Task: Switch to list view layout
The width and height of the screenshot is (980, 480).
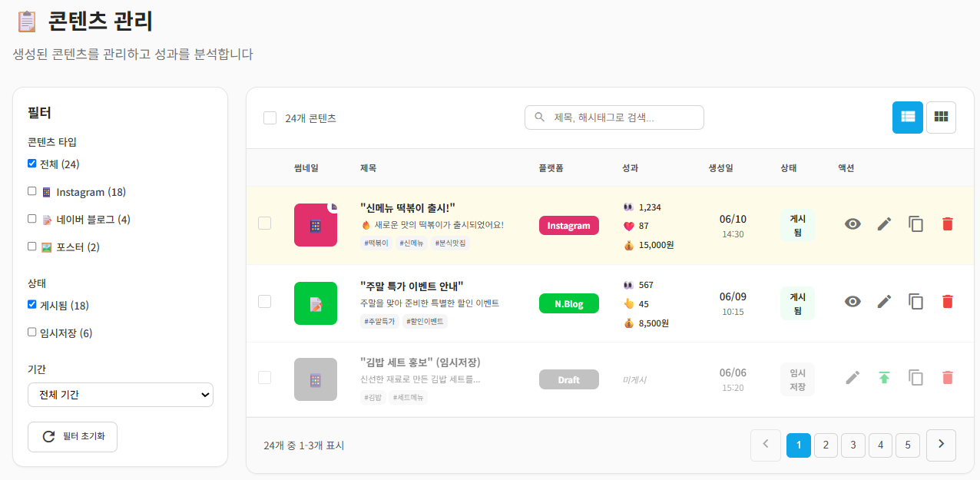Action: pyautogui.click(x=907, y=118)
